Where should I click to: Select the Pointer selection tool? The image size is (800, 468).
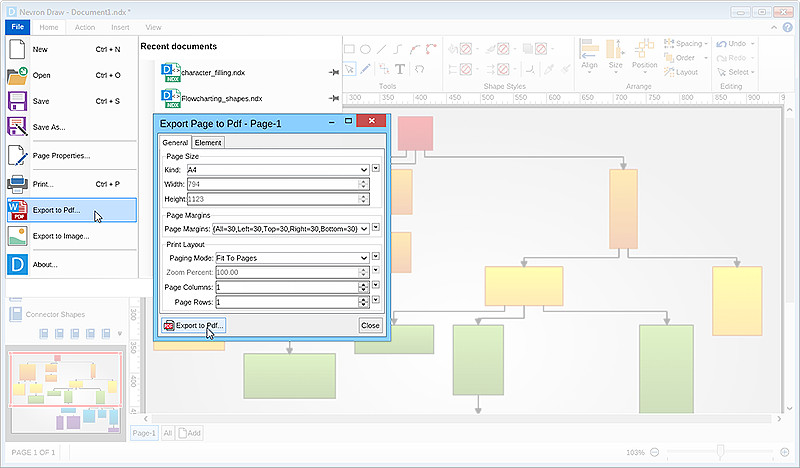[x=349, y=69]
